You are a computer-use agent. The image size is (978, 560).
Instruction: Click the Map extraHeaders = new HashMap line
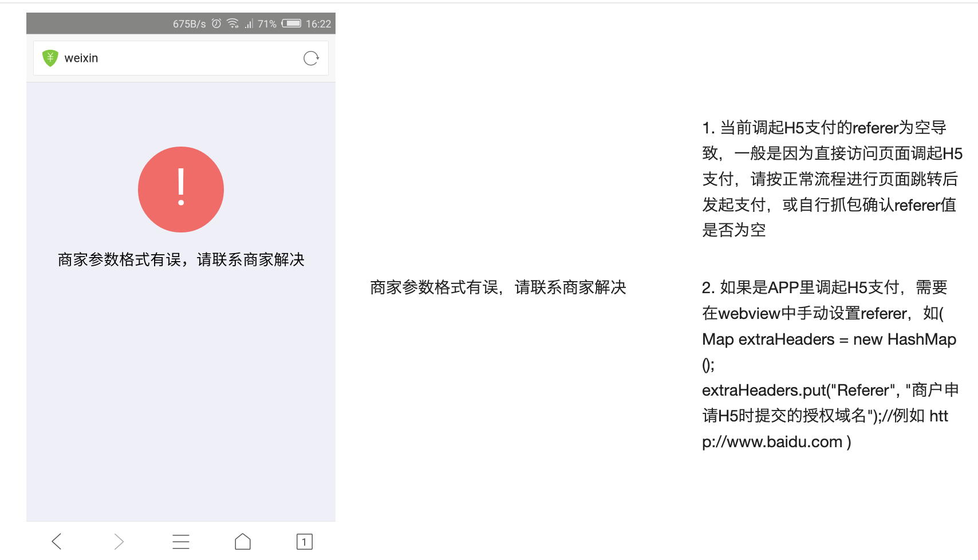tap(829, 339)
